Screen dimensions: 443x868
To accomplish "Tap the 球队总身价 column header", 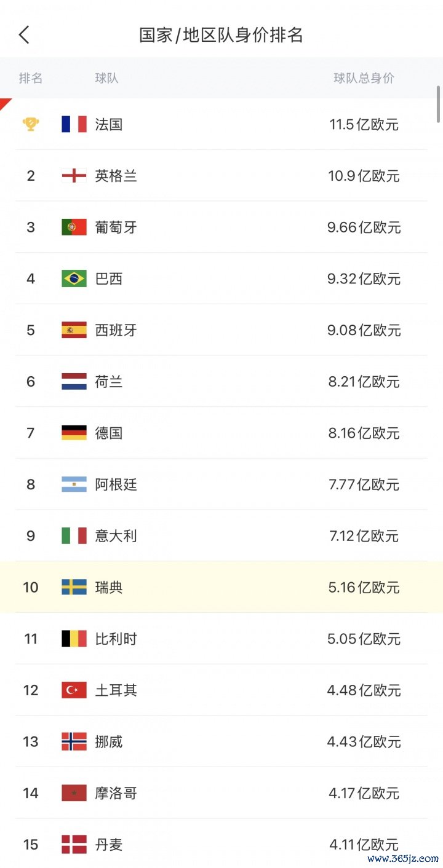I will point(364,78).
